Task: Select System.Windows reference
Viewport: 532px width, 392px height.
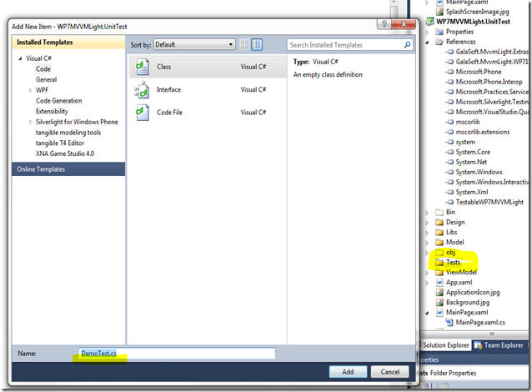Action: pos(479,172)
